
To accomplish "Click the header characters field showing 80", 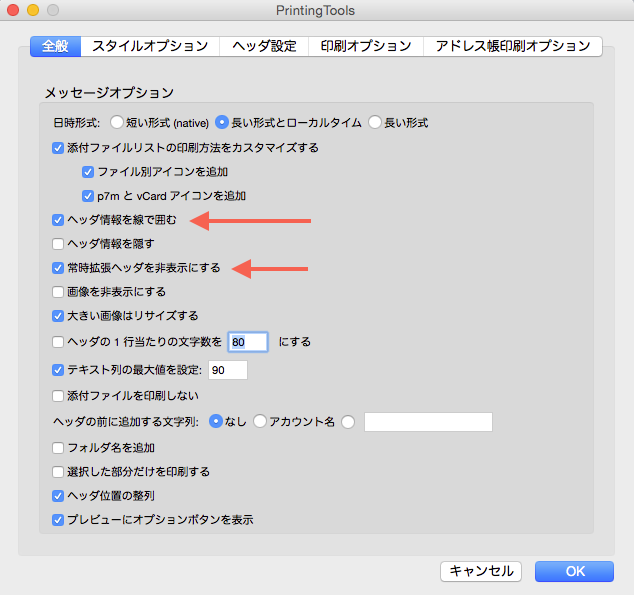I will (x=248, y=342).
